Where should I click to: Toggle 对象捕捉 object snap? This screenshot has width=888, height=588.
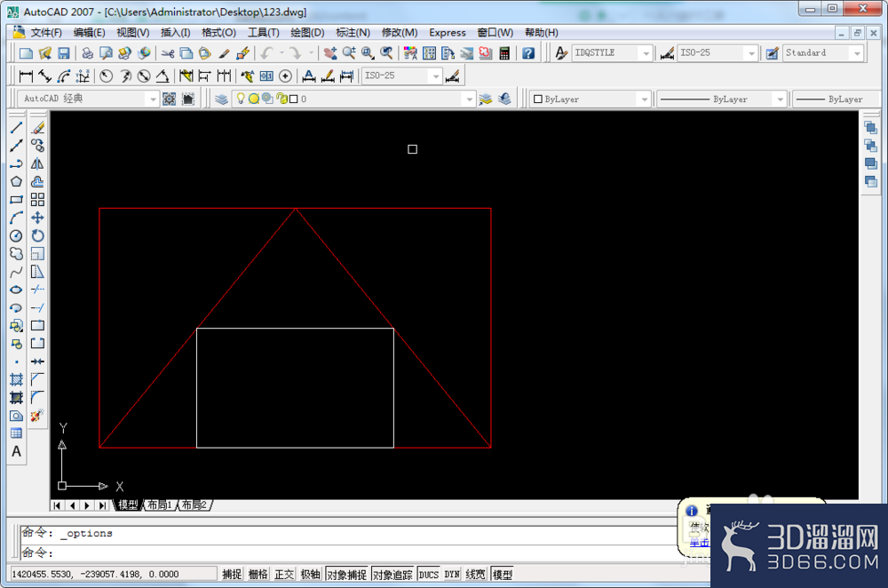point(346,575)
